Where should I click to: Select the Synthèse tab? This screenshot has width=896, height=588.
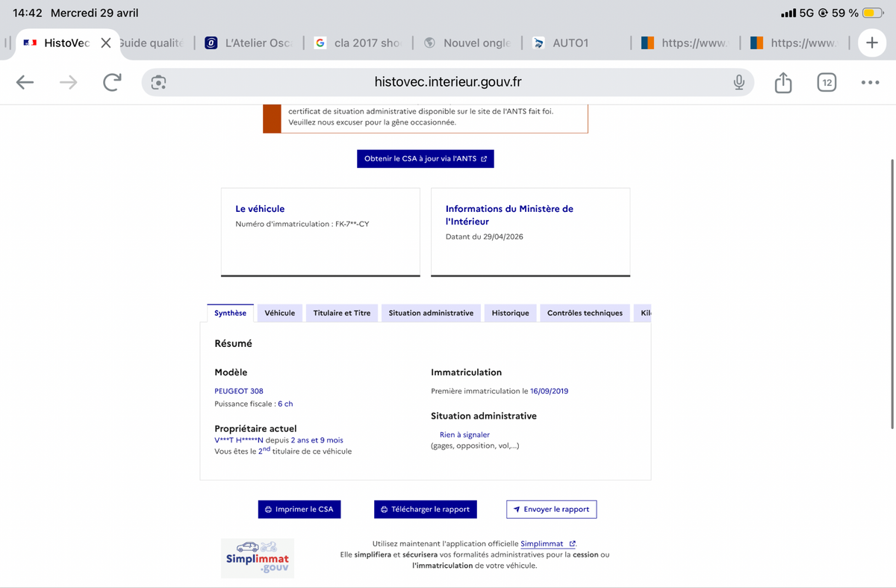tap(230, 313)
